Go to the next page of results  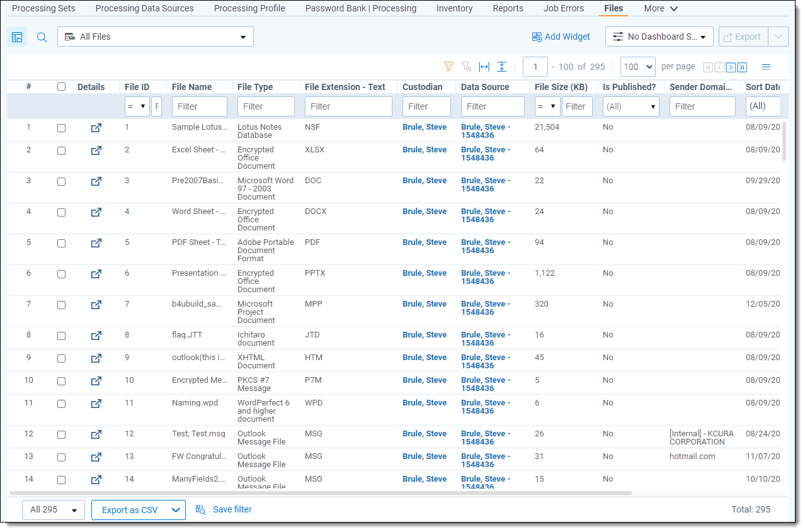click(x=731, y=67)
